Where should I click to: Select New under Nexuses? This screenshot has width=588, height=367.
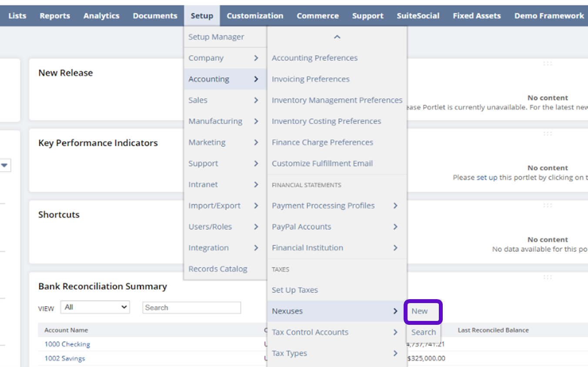[x=420, y=311]
